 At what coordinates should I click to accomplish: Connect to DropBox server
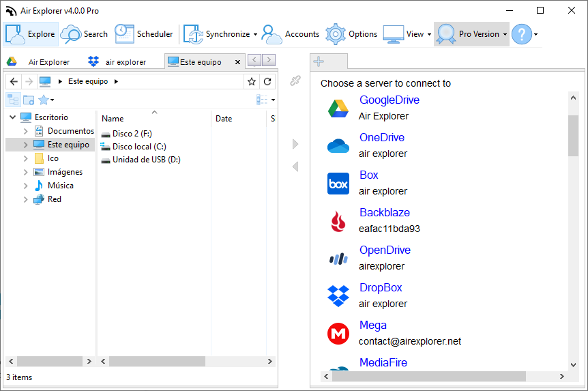tap(381, 287)
